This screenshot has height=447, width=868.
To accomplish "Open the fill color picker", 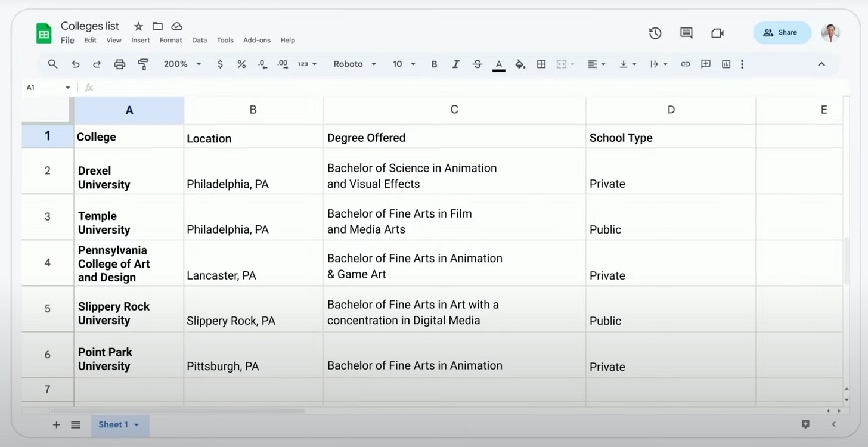I will 520,64.
